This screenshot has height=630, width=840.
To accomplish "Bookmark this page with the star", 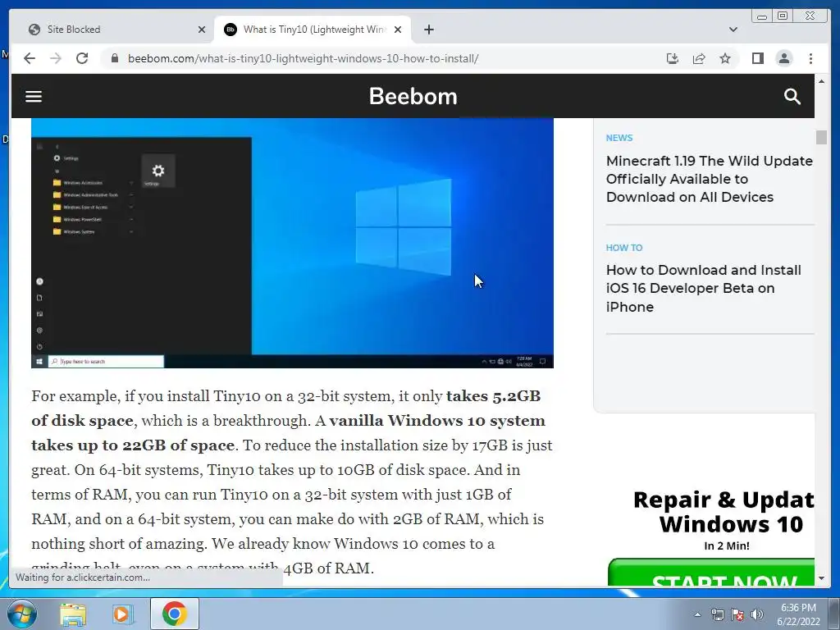I will click(x=725, y=58).
